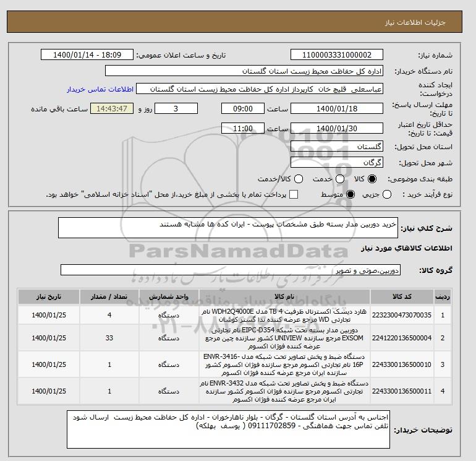This screenshot has width=476, height=461.
Task: Click remaining time countdown 14:43:47
Action: click(x=112, y=108)
